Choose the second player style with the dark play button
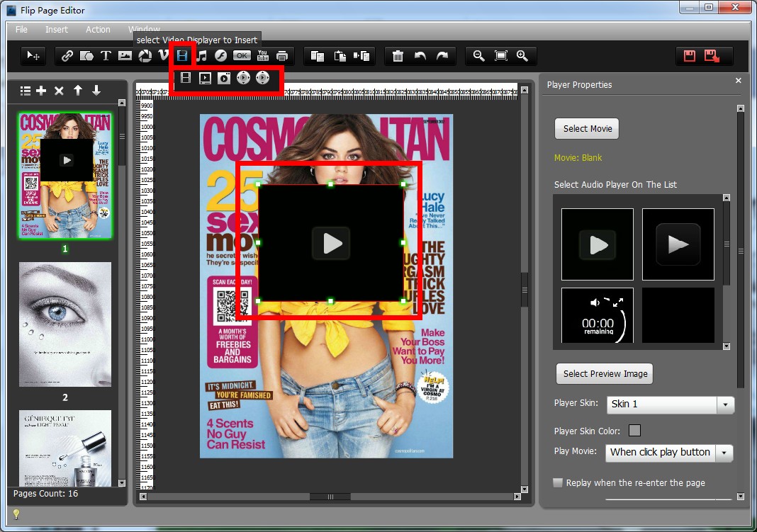The height and width of the screenshot is (532, 757). 678,244
